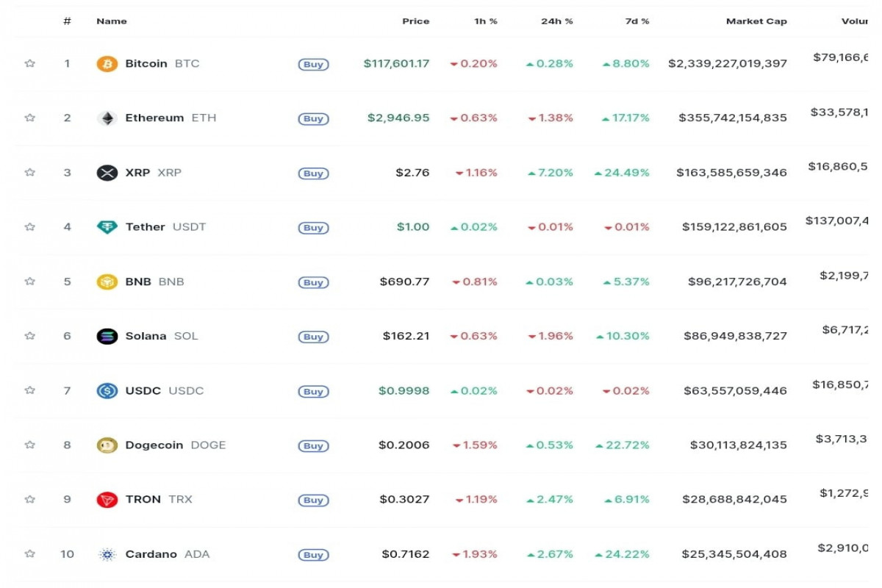Viewport: 882px width, 588px height.
Task: Sort by the Market Cap column header
Action: click(x=756, y=21)
